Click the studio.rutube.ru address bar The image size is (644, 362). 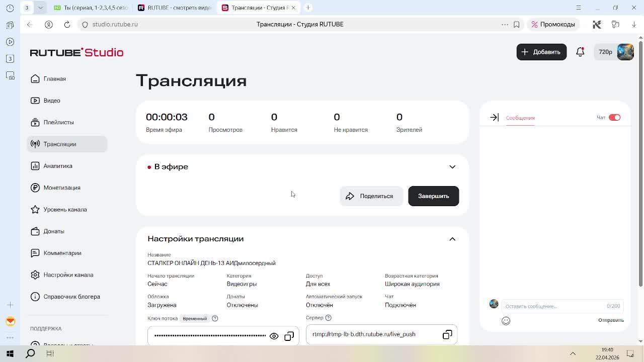[115, 24]
